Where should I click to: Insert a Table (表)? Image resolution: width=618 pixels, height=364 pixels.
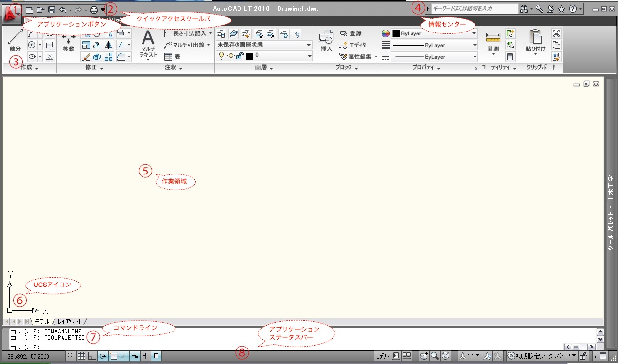(x=173, y=57)
